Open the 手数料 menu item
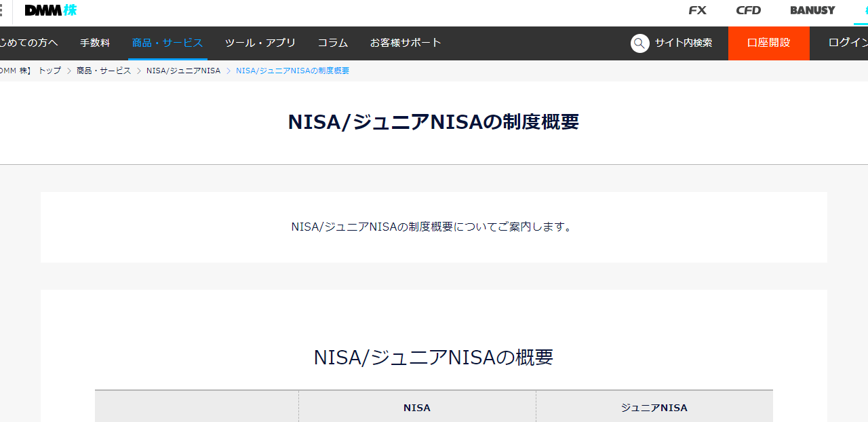The width and height of the screenshot is (868, 422). point(95,43)
